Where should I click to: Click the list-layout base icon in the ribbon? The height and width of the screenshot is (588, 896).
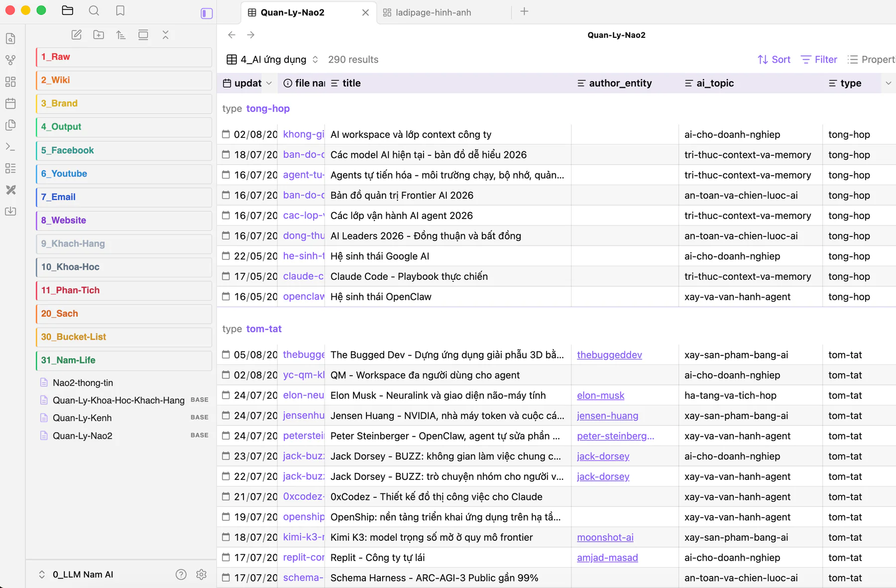point(10,168)
